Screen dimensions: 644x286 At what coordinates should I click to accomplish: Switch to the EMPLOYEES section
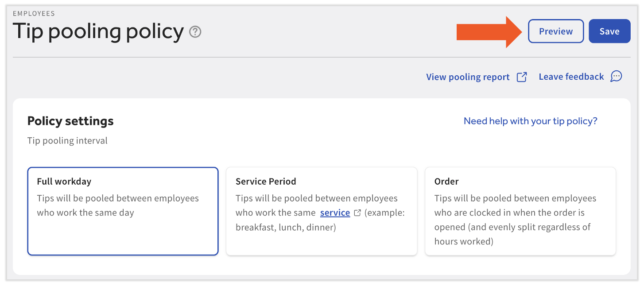[34, 13]
